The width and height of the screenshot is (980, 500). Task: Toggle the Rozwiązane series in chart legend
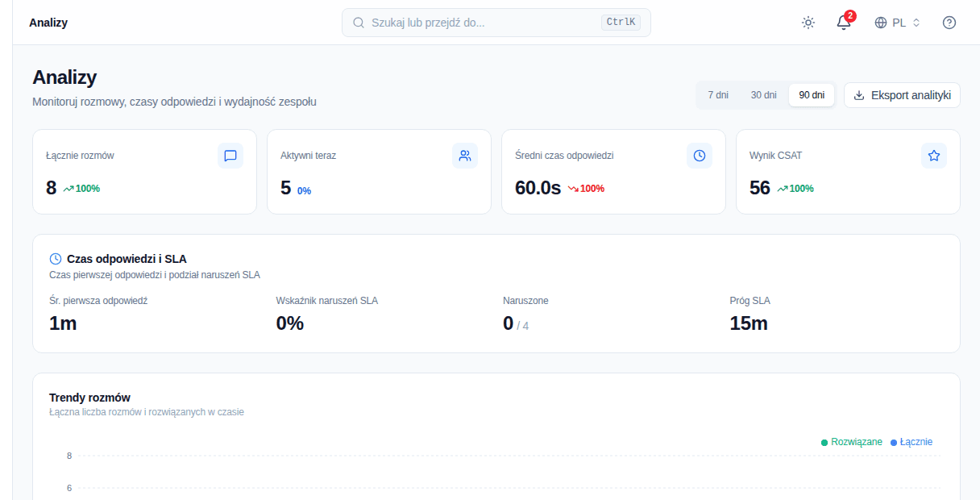coord(852,442)
